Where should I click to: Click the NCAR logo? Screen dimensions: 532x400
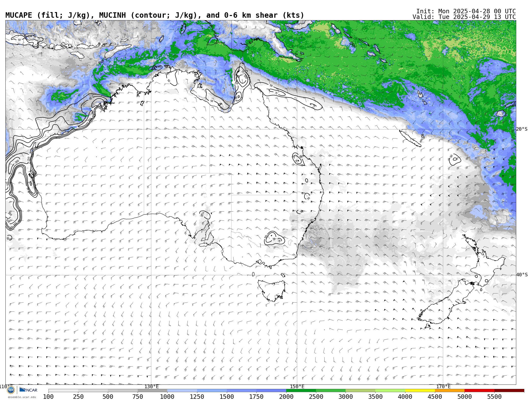point(28,390)
